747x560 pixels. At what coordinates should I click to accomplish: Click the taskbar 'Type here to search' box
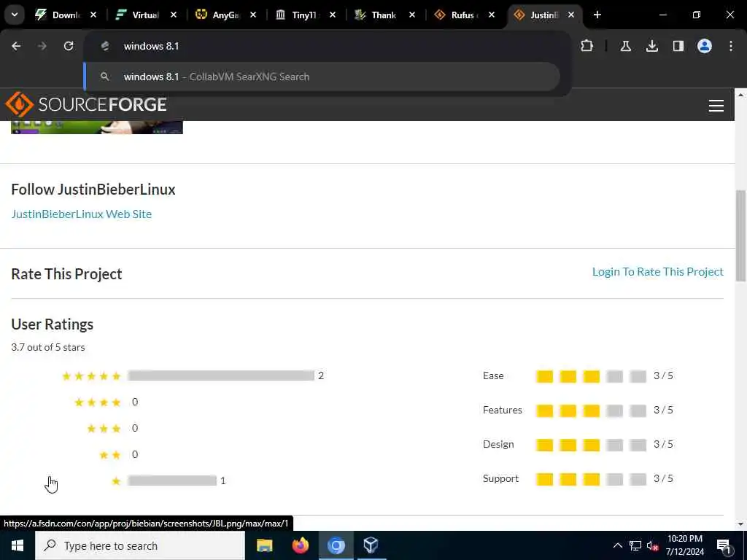tap(140, 545)
